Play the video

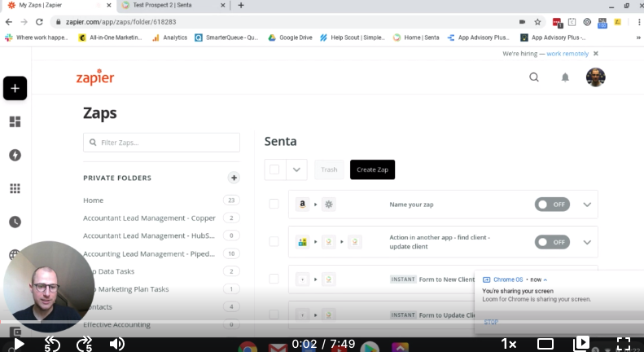coord(19,344)
